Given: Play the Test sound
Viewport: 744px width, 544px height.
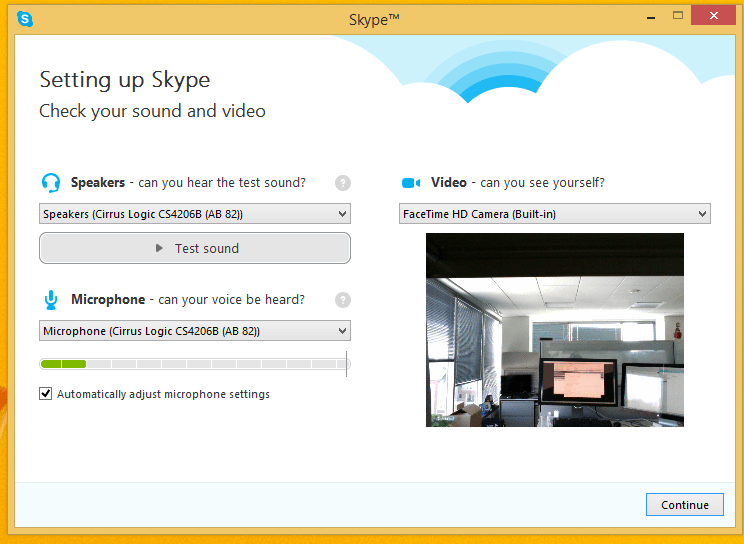Looking at the screenshot, I should 195,248.
